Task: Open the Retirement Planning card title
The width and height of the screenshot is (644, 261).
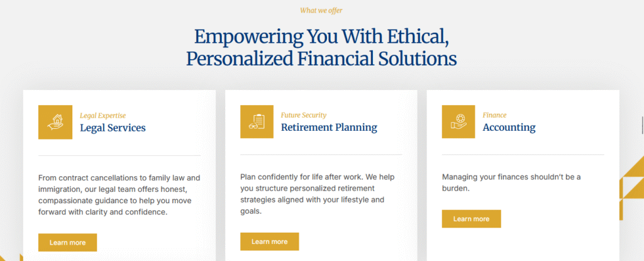Action: pos(329,127)
